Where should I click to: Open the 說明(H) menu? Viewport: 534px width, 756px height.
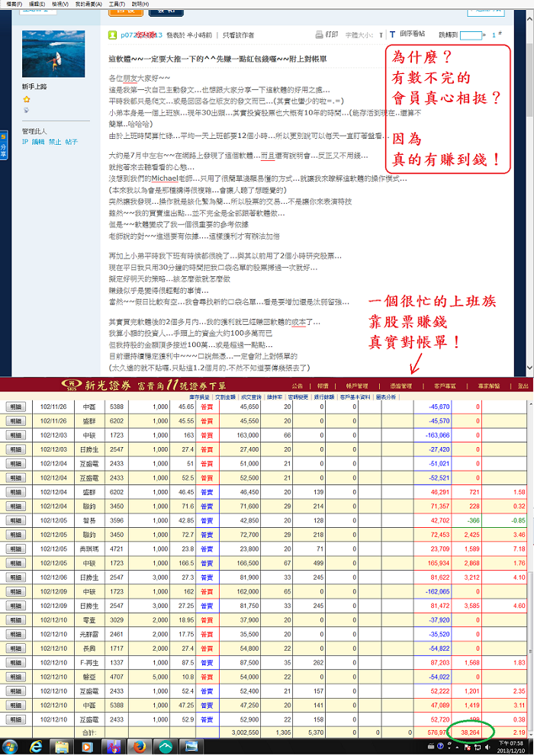click(x=140, y=4)
